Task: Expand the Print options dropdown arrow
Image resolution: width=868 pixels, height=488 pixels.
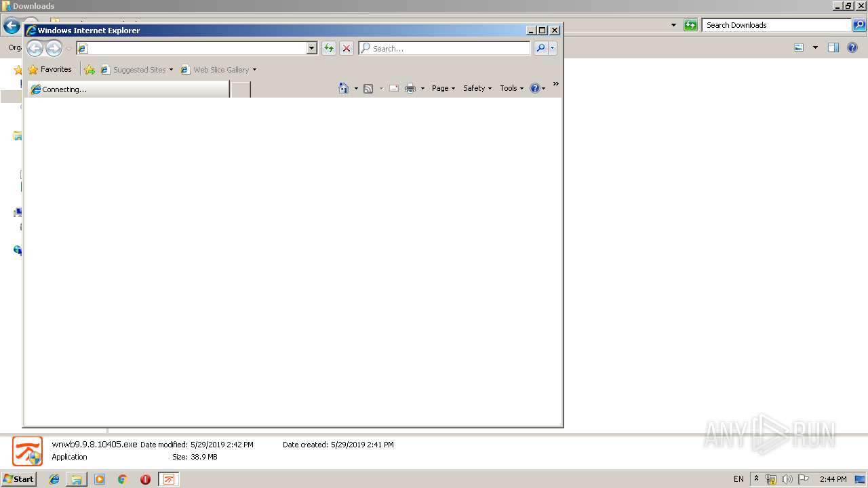Action: pos(422,88)
